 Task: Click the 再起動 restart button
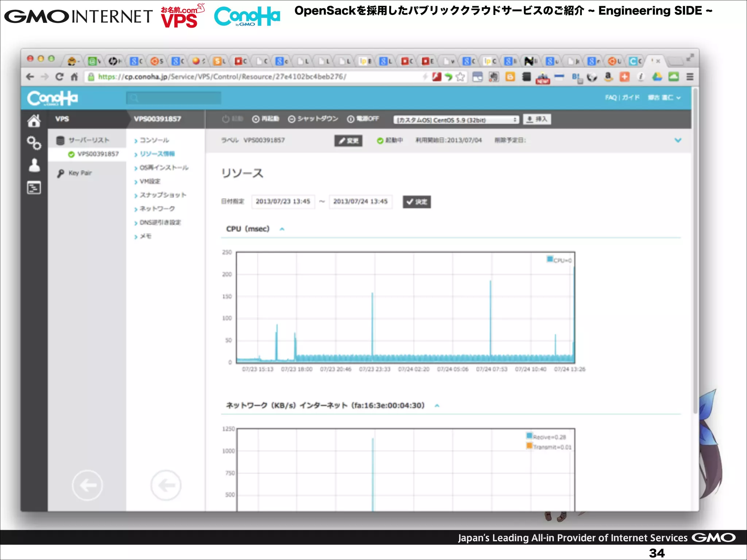coord(266,119)
